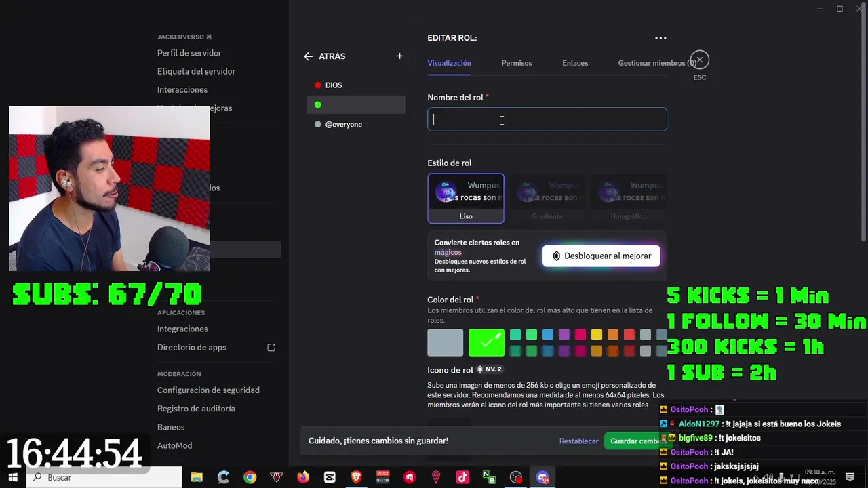Select the dark blue color swatch
The image size is (868, 488).
[548, 351]
